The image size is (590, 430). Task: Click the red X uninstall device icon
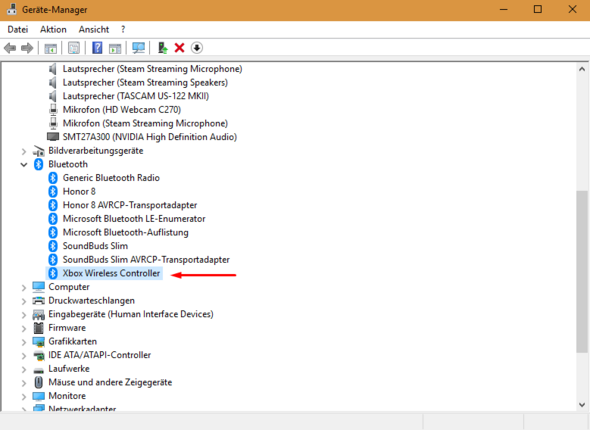coord(179,48)
